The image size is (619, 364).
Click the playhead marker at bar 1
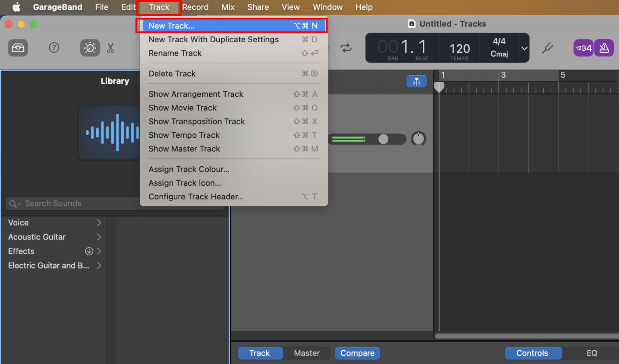[x=439, y=87]
